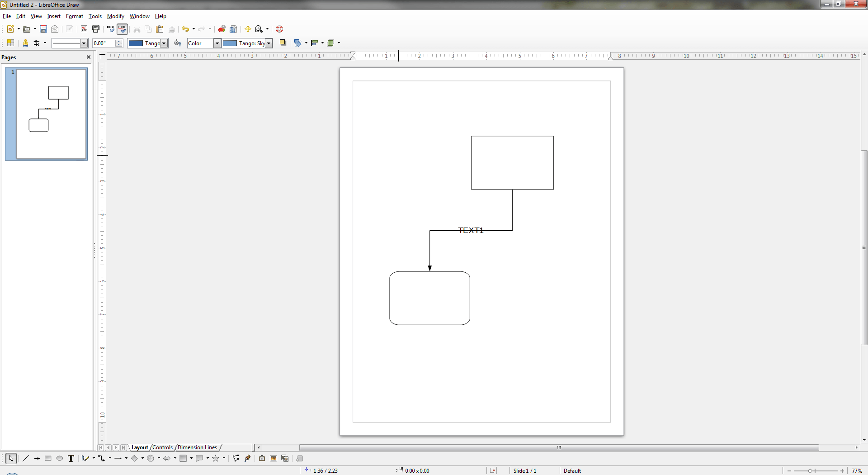Export directly as PDF
The image size is (868, 475).
click(x=84, y=29)
